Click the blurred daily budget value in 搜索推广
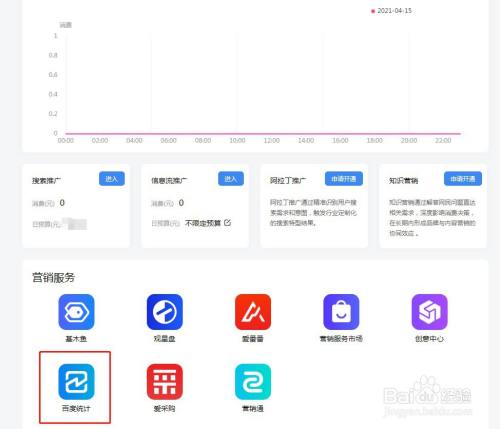 [75, 224]
